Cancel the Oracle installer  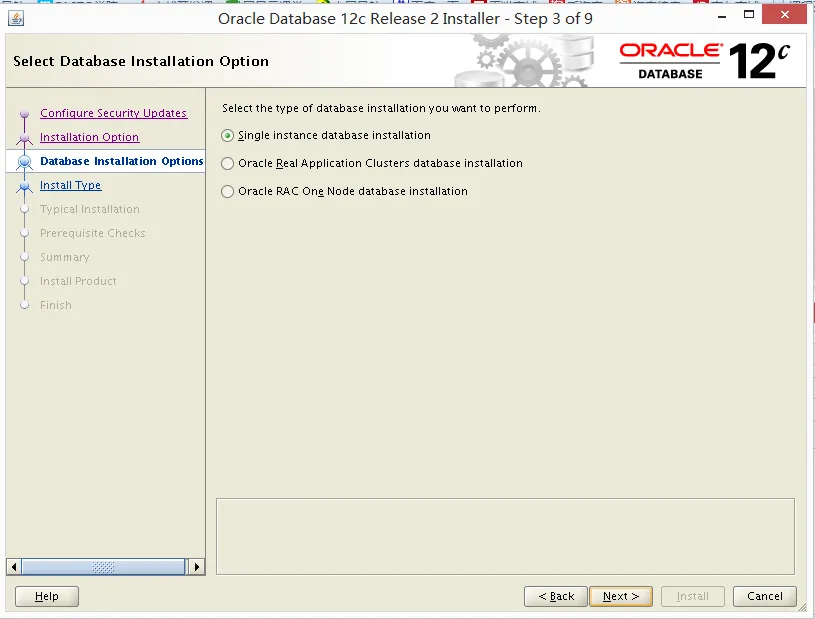[x=765, y=596]
